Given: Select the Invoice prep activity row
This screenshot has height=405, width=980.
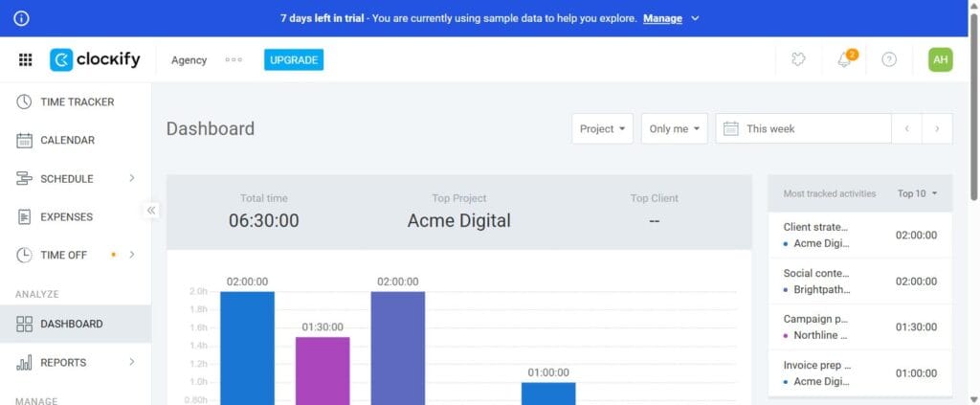Looking at the screenshot, I should click(860, 373).
